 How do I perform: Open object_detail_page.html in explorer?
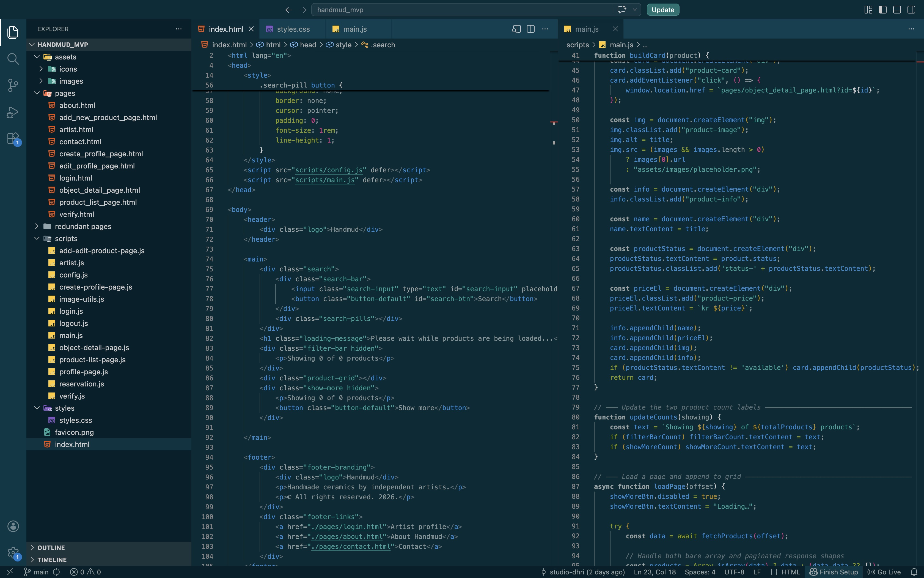[99, 190]
